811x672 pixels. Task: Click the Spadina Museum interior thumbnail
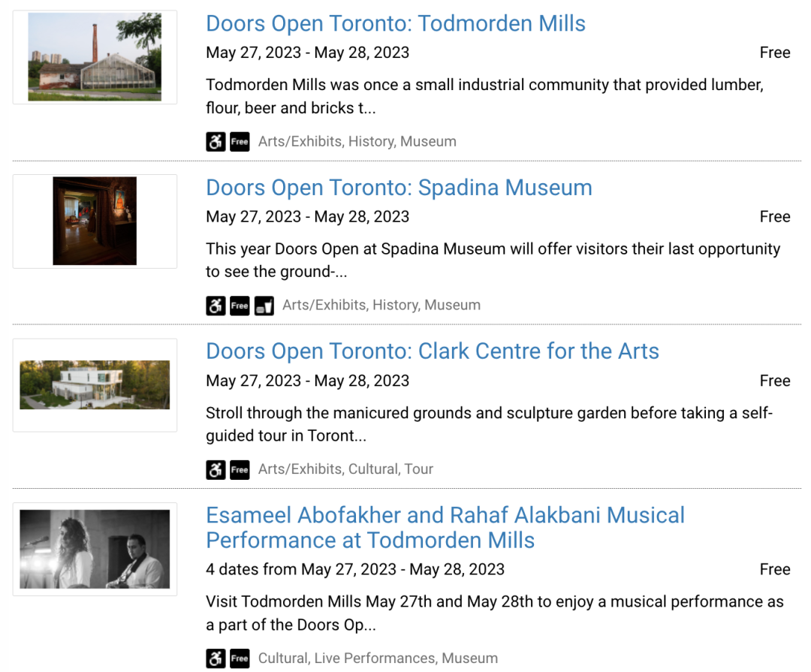(95, 221)
